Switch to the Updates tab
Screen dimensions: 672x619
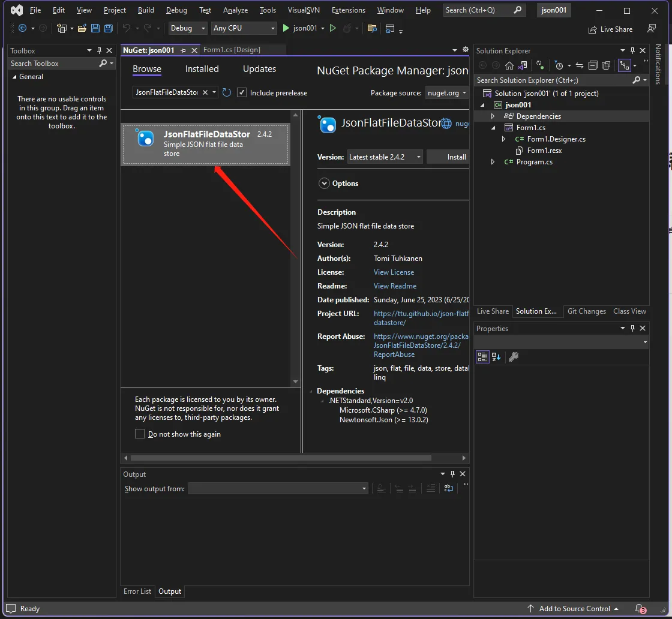pos(259,69)
